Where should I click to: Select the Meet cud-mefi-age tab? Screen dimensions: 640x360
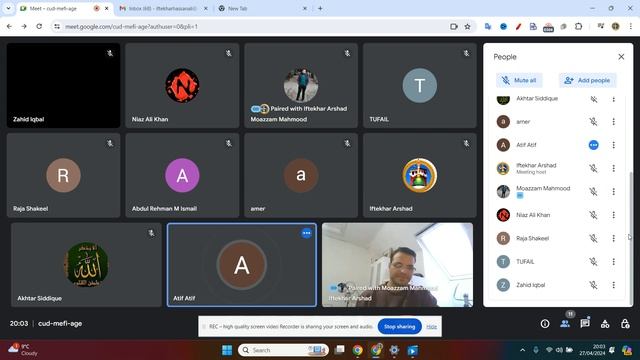[65, 8]
